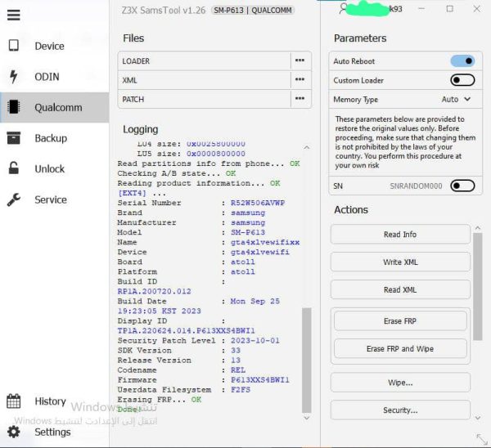Click the Logging scroll down arrow

coord(307,418)
